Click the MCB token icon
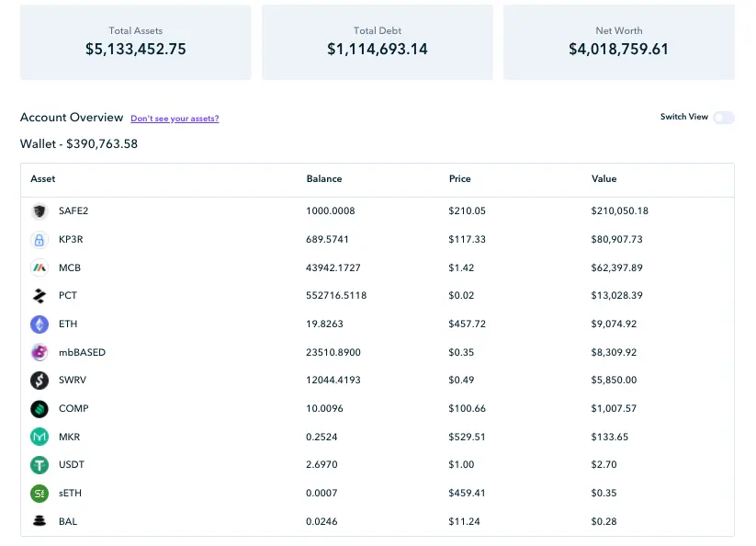Screen dimensions: 756x546 pos(39,267)
